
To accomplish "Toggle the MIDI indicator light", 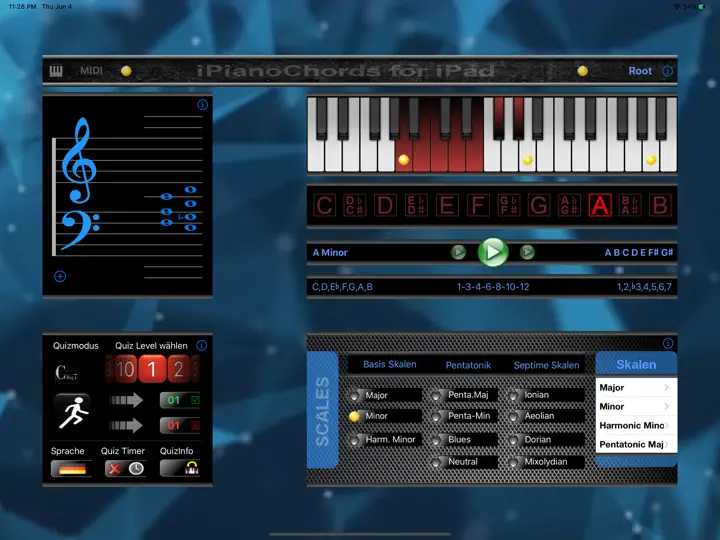I will [126, 71].
